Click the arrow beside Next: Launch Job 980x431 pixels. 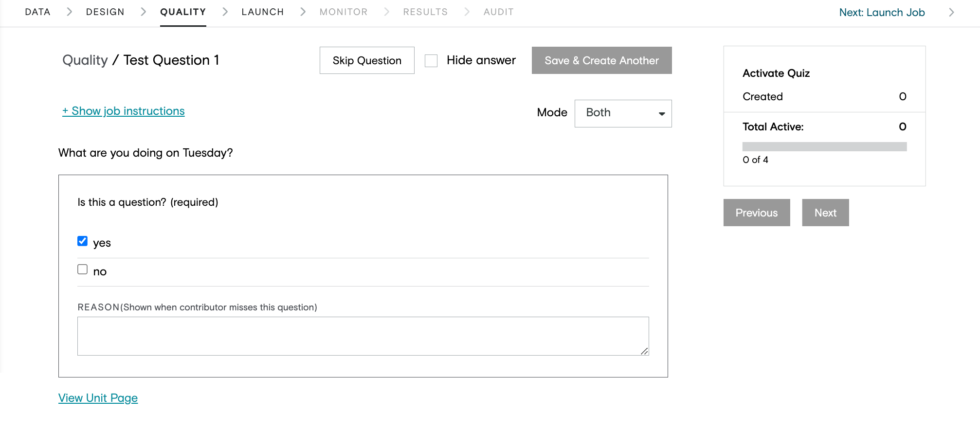point(951,13)
